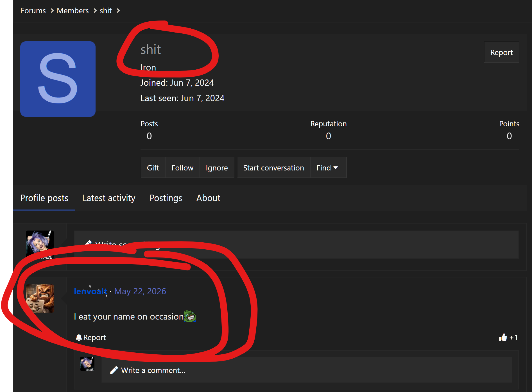The width and height of the screenshot is (532, 392).
Task: Report lenvoalt's profile post
Action: tap(91, 337)
